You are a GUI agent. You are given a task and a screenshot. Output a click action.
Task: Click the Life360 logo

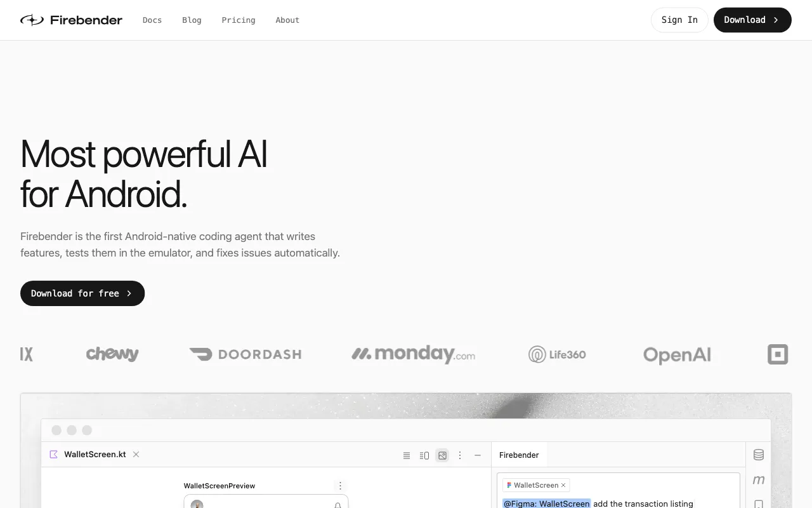click(x=557, y=354)
